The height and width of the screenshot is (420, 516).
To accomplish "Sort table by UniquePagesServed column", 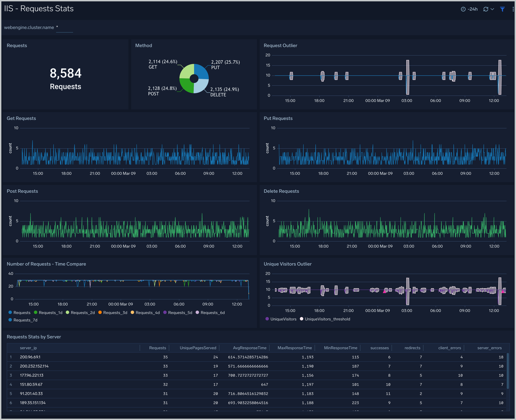I will click(198, 348).
